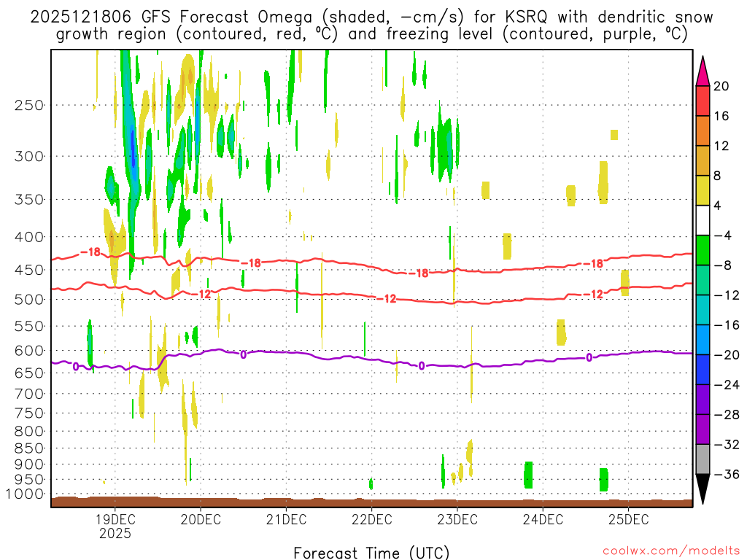This screenshot has height=560, width=747.
Task: Click the 19DEC 2025 time axis label
Action: coord(115,526)
